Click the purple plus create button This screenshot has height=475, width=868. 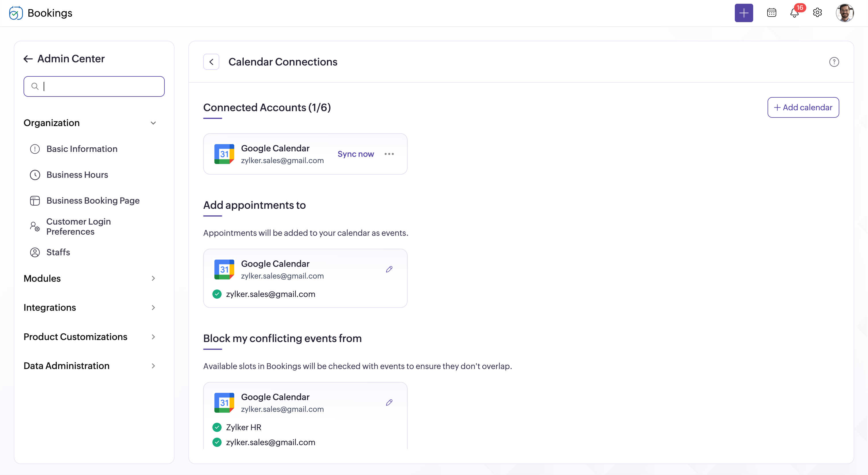point(744,13)
